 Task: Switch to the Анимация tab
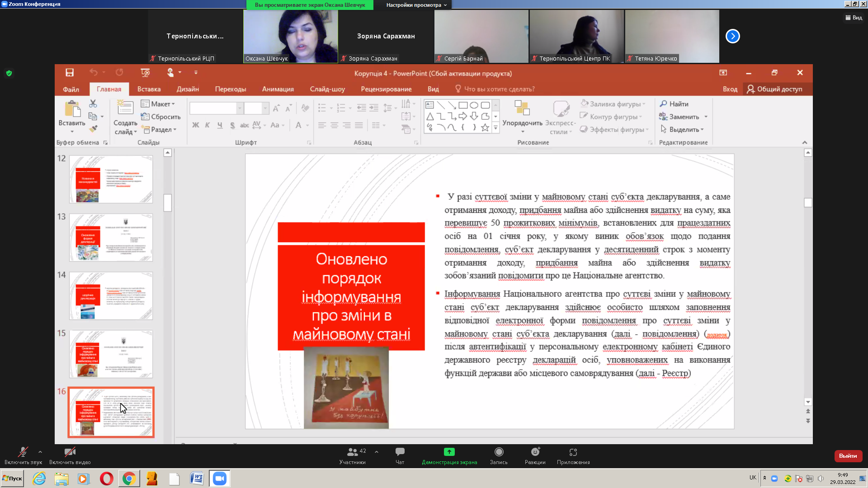pyautogui.click(x=278, y=89)
